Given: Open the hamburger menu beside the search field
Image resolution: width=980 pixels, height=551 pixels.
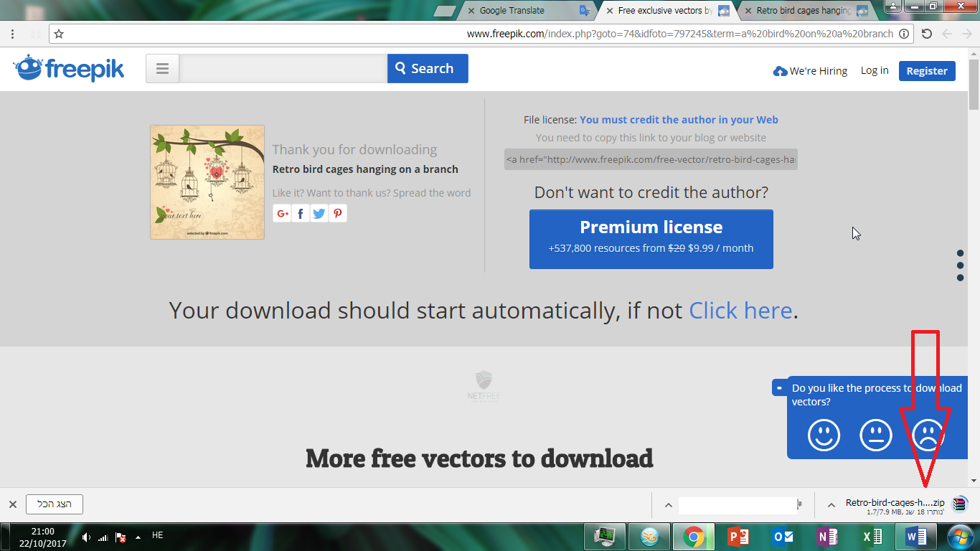Looking at the screenshot, I should [x=162, y=69].
